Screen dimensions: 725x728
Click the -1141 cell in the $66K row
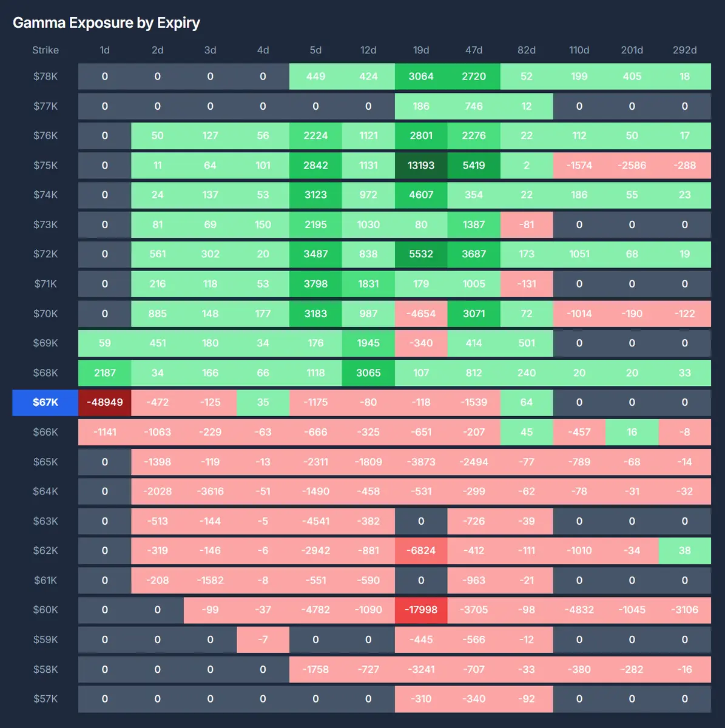105,432
